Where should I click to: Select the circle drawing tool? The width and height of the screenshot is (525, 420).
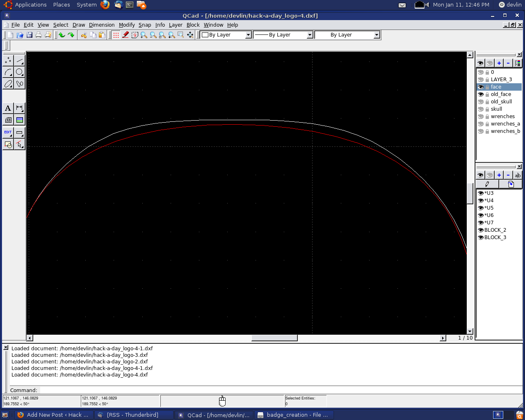19,72
